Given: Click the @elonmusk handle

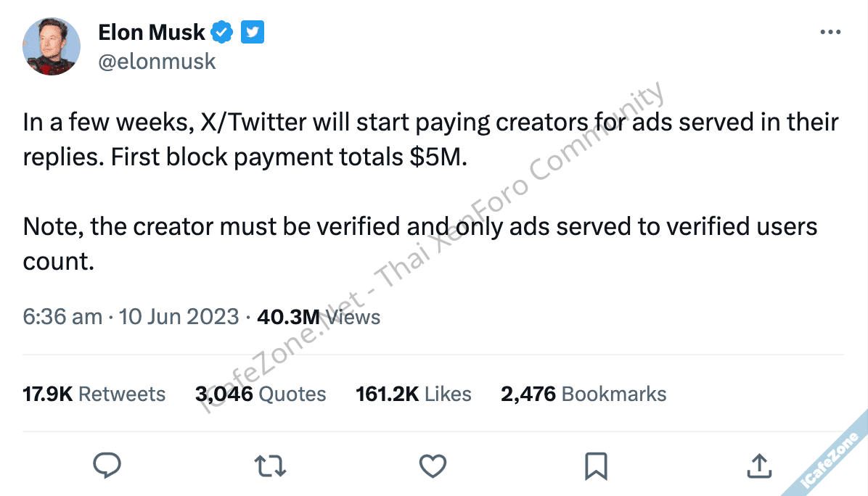Looking at the screenshot, I should pos(157,62).
